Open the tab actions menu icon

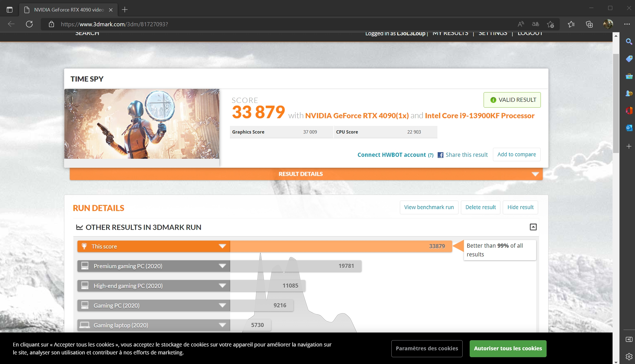pyautogui.click(x=10, y=10)
